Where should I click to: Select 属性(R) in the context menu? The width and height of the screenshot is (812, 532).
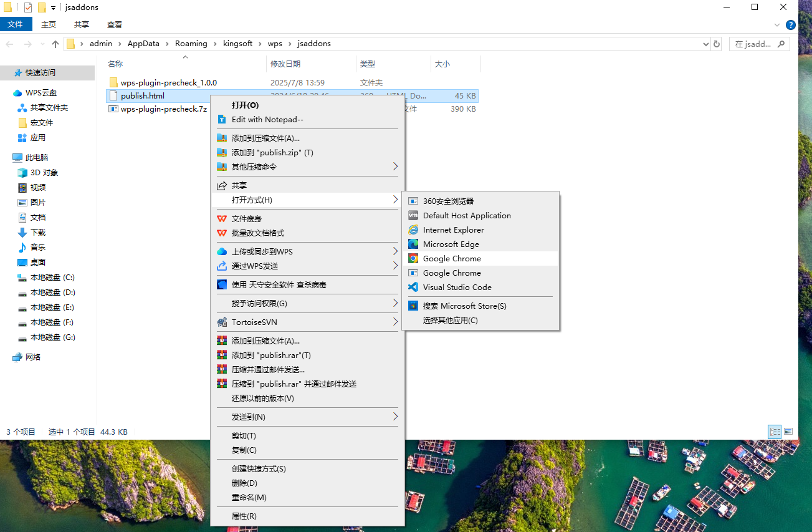[244, 516]
